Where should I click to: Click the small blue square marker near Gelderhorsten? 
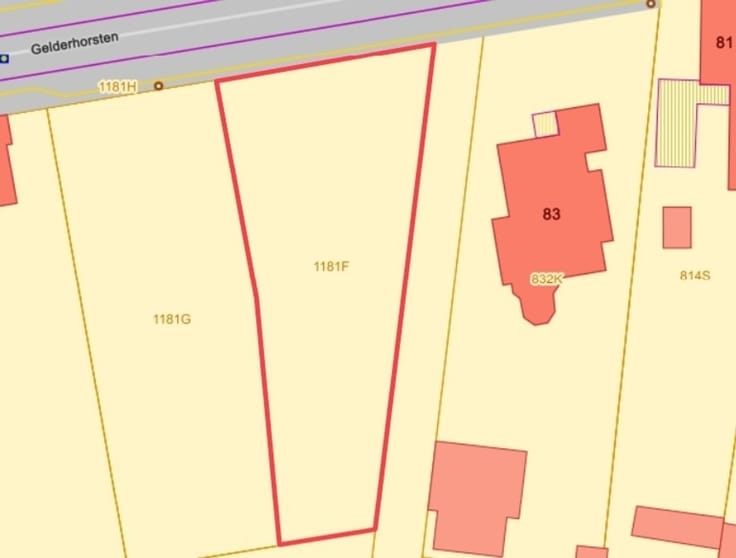(x=4, y=59)
